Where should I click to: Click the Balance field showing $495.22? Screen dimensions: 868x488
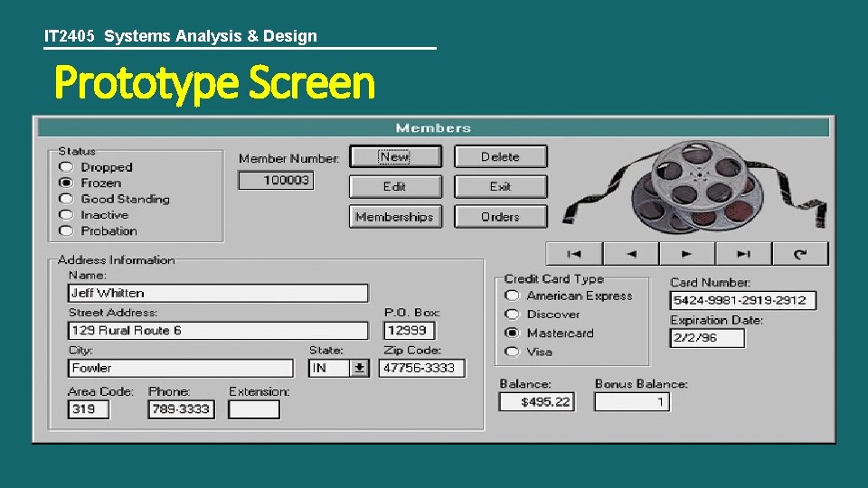click(x=536, y=402)
